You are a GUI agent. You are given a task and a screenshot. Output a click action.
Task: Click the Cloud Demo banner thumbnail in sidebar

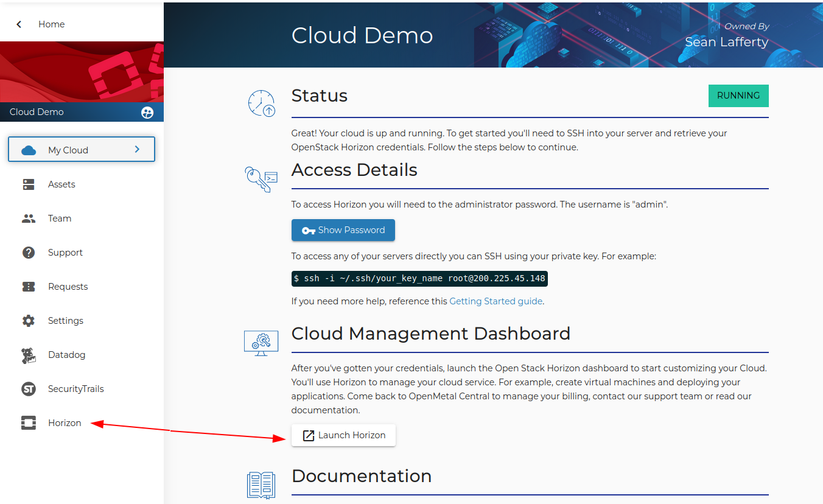coord(82,72)
